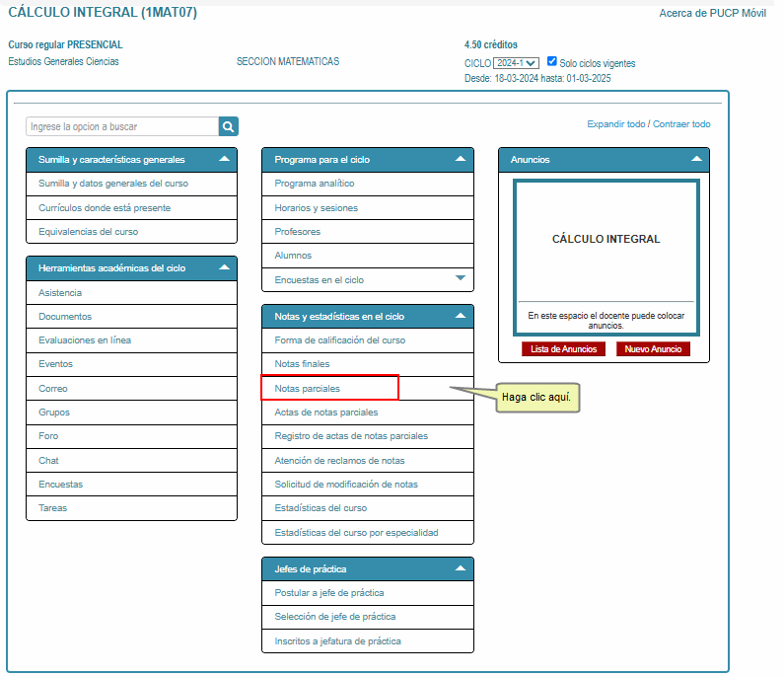The width and height of the screenshot is (784, 676).
Task: Click the Nuevo Anuncio button
Action: coord(653,349)
